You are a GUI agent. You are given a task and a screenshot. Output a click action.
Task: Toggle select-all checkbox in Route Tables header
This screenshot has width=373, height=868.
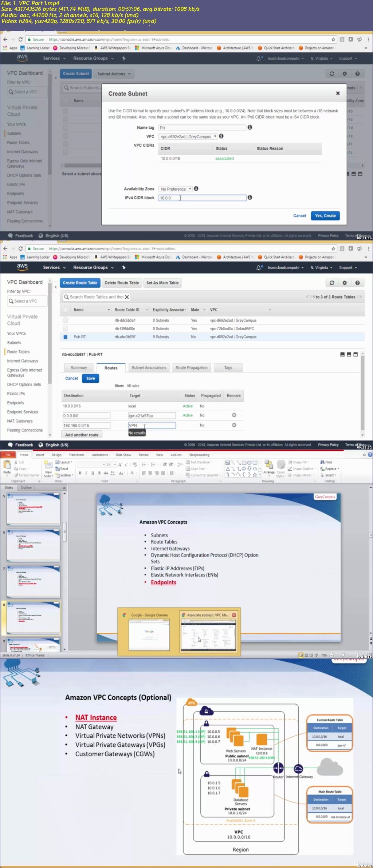(66, 310)
